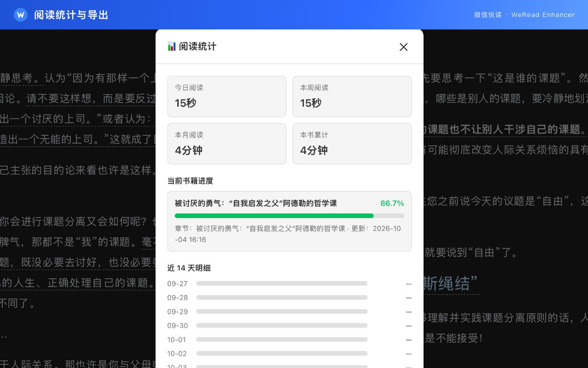The image size is (588, 368).
Task: Click the W logo in header
Action: point(21,15)
